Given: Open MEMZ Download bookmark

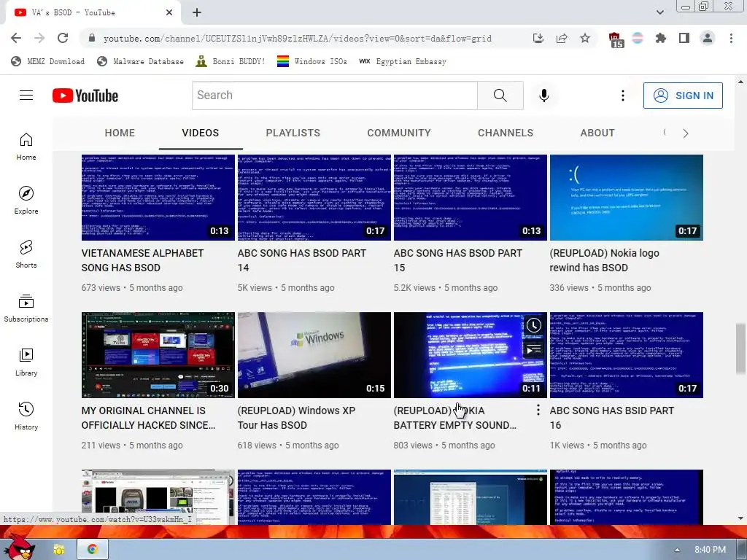Looking at the screenshot, I should tap(47, 61).
